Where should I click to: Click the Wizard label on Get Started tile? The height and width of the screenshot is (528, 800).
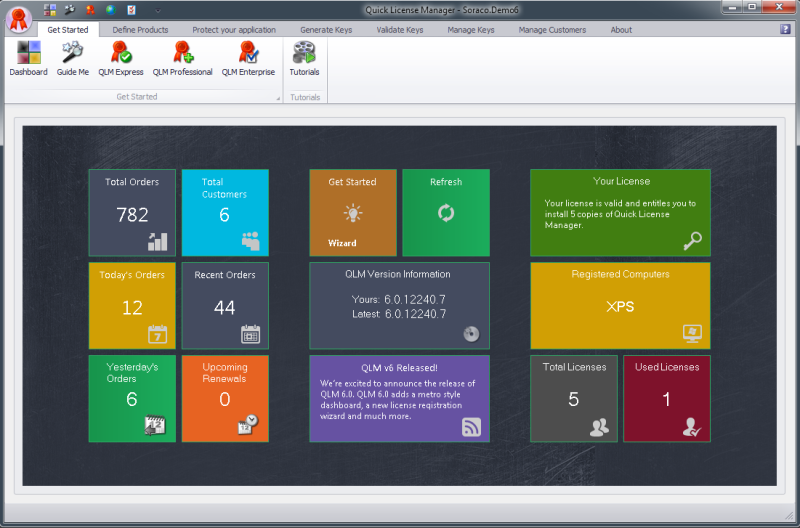click(x=342, y=243)
